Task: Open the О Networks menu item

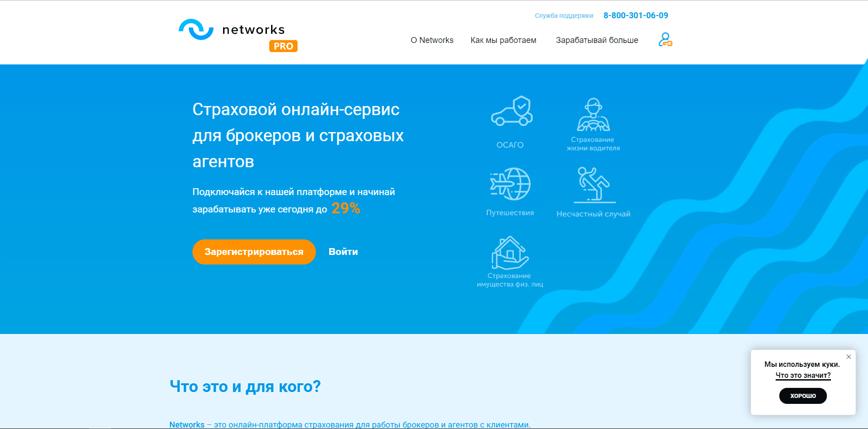Action: coord(431,40)
